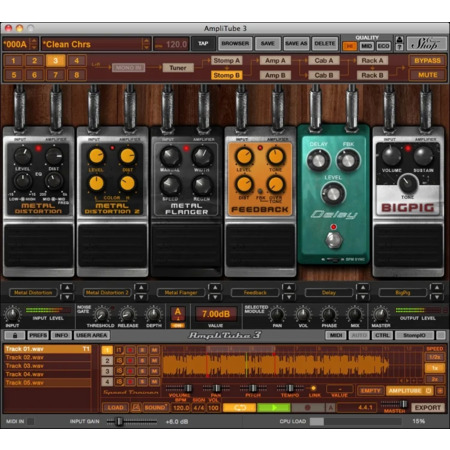Toggle the MUTE button
Viewport: 450px width, 450px height.
[x=427, y=75]
